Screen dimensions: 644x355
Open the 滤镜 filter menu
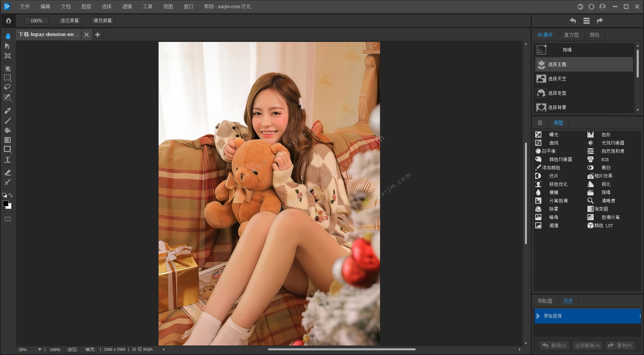coord(127,6)
